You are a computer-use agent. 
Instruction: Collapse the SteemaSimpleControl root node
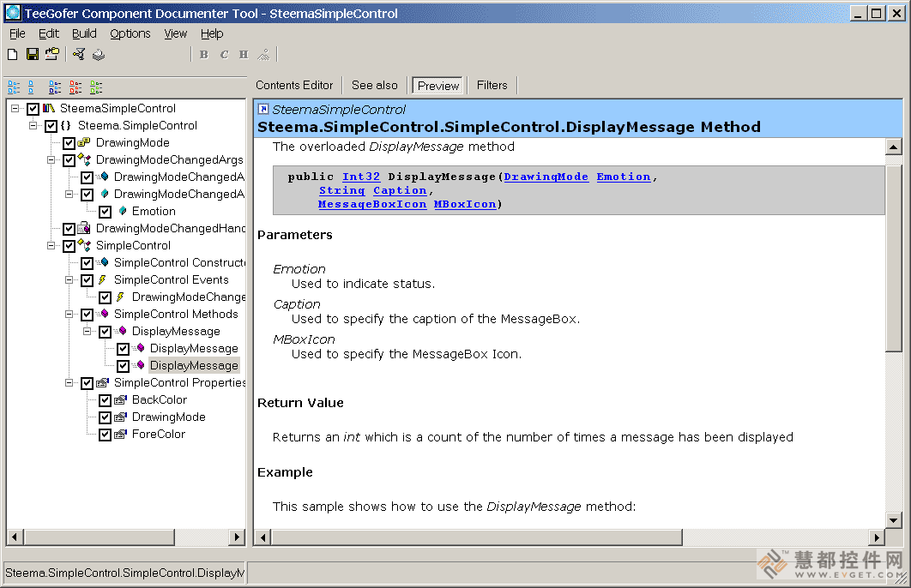coord(15,109)
